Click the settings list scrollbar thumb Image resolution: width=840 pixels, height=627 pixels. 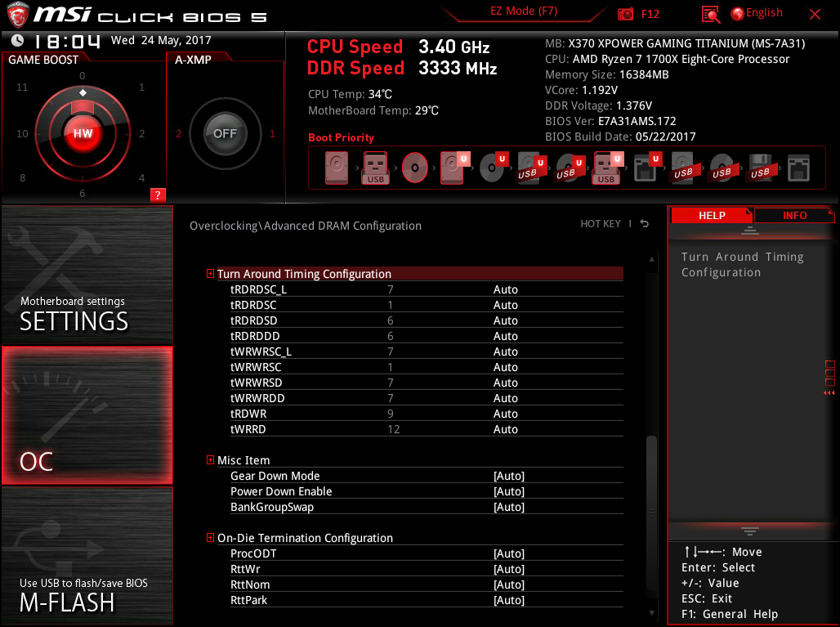651,513
